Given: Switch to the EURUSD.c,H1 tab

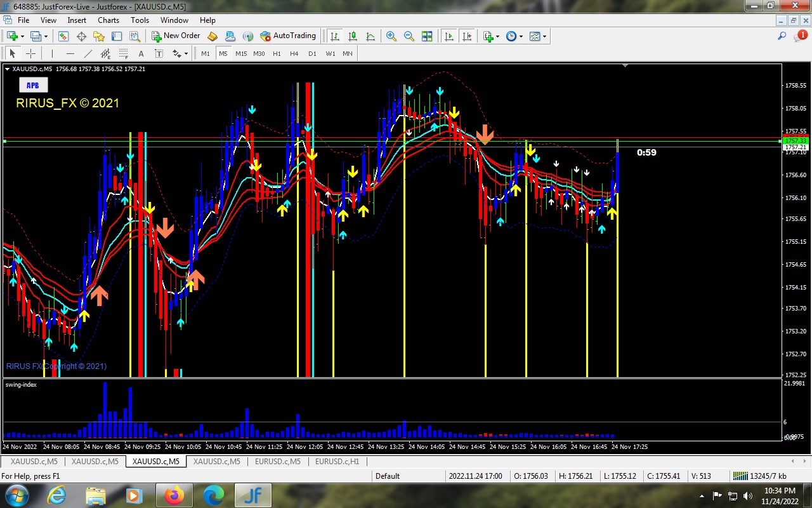Looking at the screenshot, I should 337,462.
